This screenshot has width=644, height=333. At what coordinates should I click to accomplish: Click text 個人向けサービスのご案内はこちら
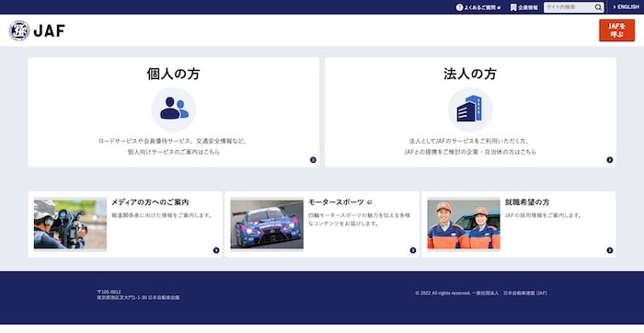pos(173,152)
